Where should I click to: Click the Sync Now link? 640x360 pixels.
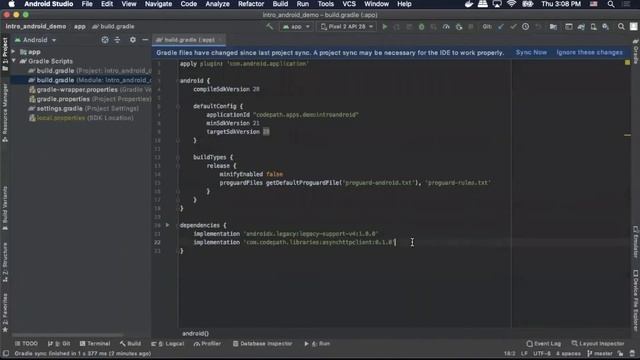531,52
